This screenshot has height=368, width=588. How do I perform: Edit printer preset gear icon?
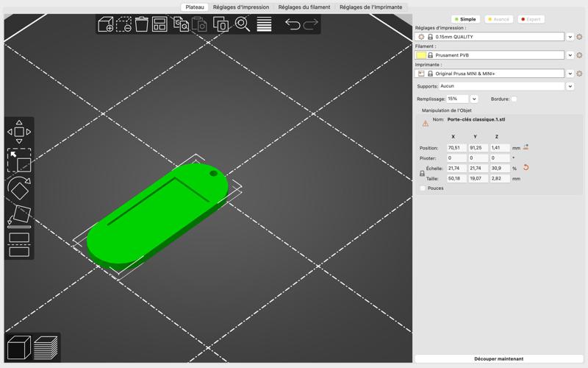pyautogui.click(x=579, y=74)
